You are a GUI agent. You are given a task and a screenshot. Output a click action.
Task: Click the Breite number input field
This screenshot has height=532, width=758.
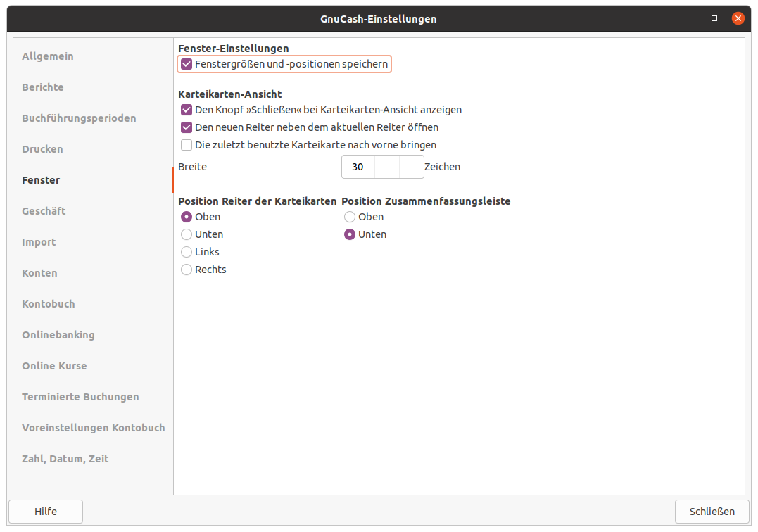pyautogui.click(x=358, y=167)
